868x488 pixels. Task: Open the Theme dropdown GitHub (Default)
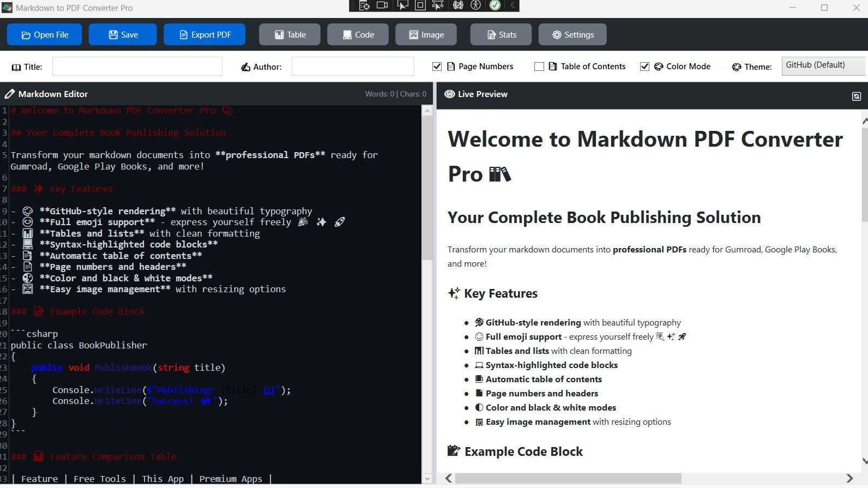click(x=823, y=66)
